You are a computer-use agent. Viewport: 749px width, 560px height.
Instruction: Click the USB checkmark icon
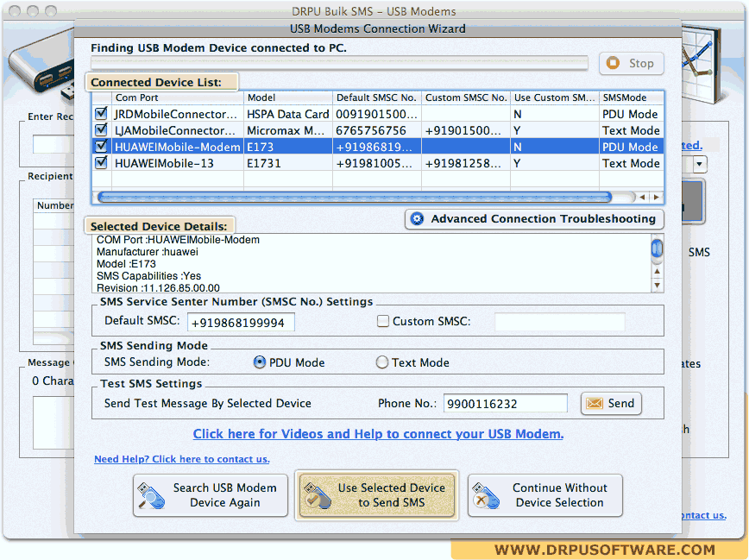(x=318, y=496)
